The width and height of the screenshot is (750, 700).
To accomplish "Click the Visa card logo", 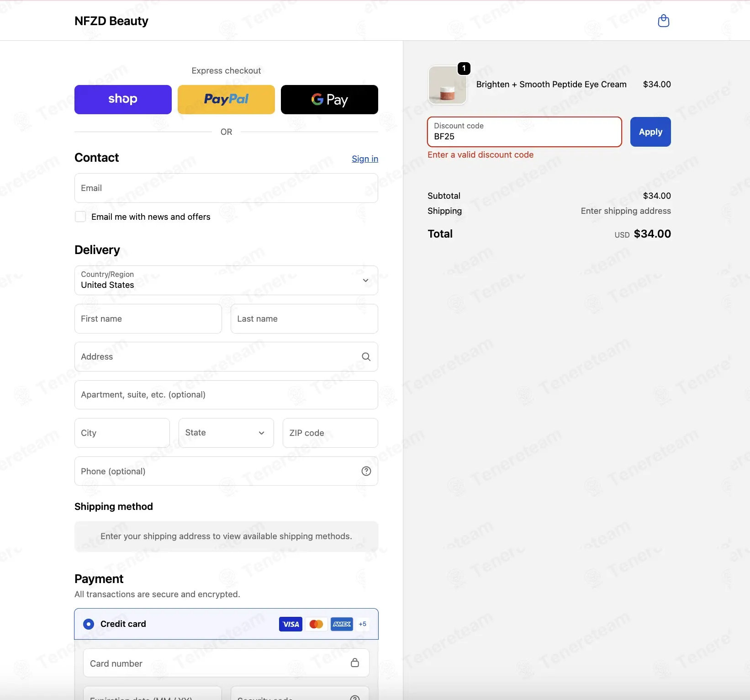I will pos(290,624).
